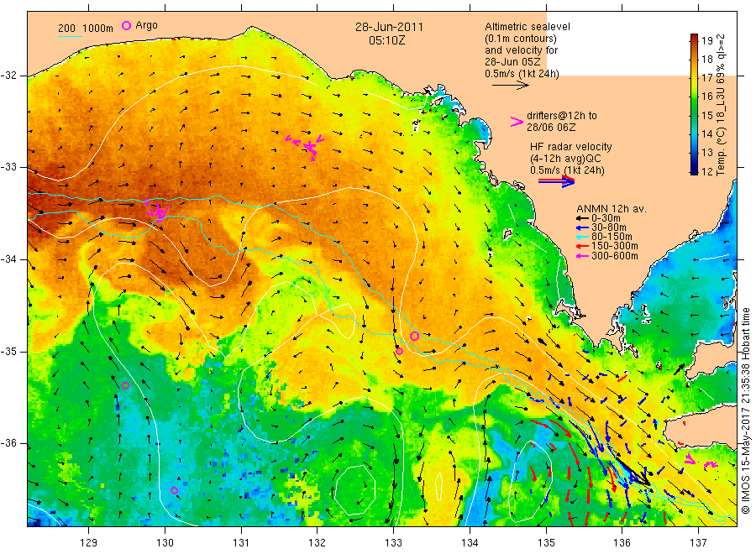756x554 pixels.
Task: Click the Argo float marker near 133.3E 34.8S
Action: coord(415,336)
